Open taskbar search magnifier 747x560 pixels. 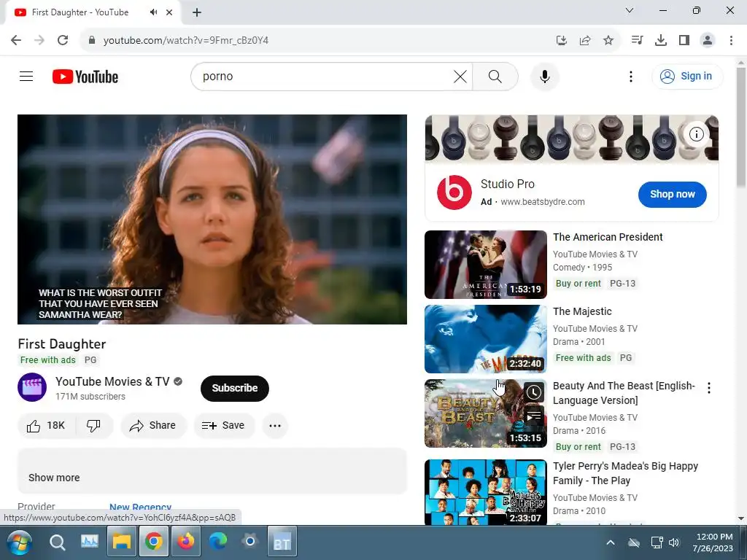[57, 542]
